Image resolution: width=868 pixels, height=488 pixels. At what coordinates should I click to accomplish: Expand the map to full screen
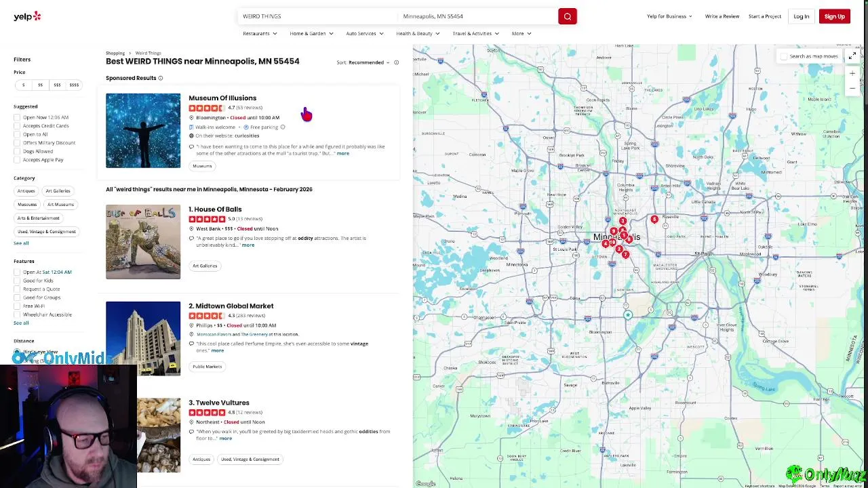pyautogui.click(x=852, y=56)
